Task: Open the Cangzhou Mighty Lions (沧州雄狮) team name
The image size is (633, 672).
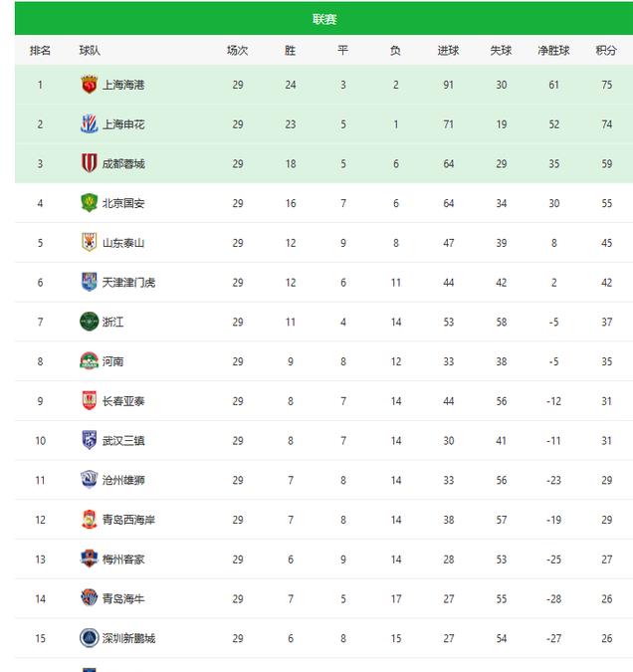Action: pyautogui.click(x=123, y=480)
